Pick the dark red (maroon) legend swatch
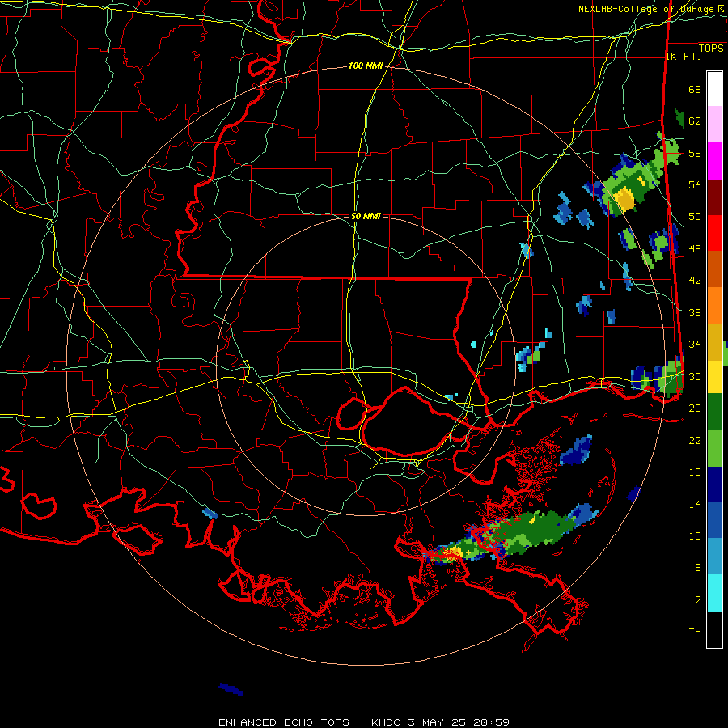The width and height of the screenshot is (728, 728). [714, 197]
